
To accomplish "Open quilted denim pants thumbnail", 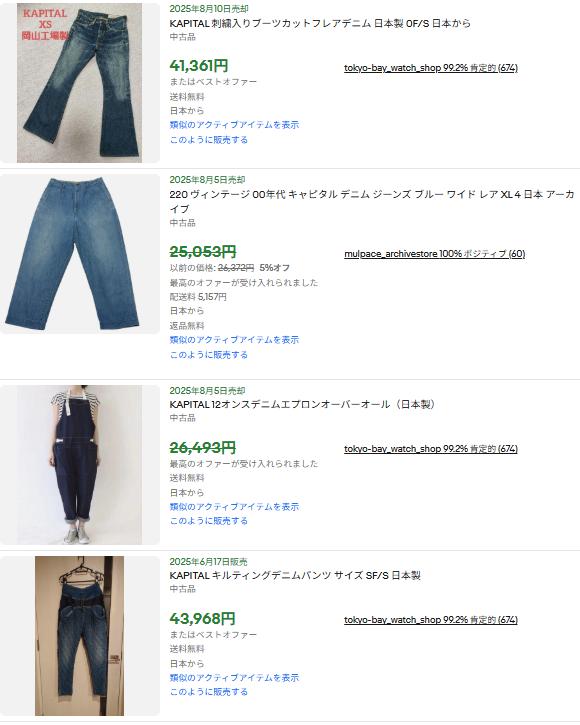I will click(x=80, y=636).
